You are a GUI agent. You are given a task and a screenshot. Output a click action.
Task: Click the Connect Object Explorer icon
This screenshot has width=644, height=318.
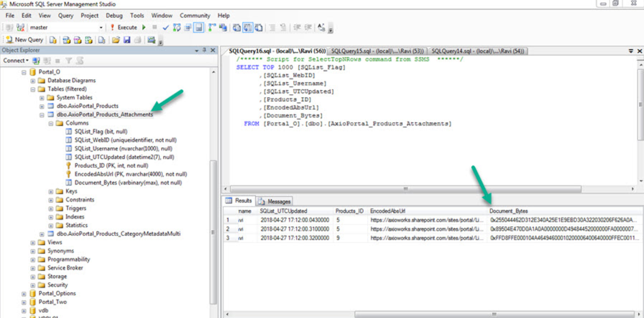click(36, 61)
